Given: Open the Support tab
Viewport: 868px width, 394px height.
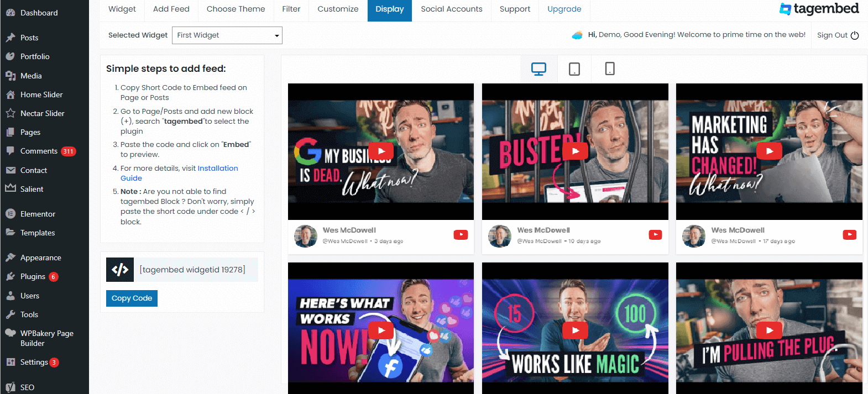Looking at the screenshot, I should click(x=515, y=9).
